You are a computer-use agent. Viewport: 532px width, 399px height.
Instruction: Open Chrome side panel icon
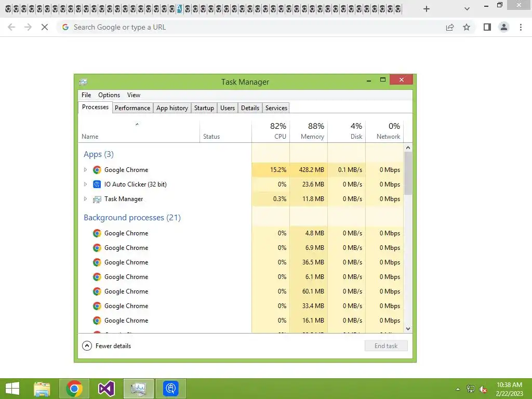coord(487,27)
